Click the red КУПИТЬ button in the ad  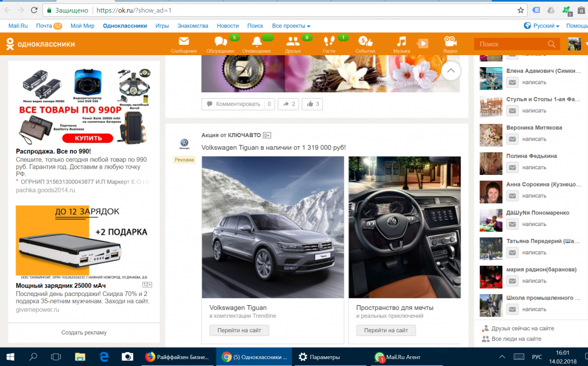coord(88,138)
